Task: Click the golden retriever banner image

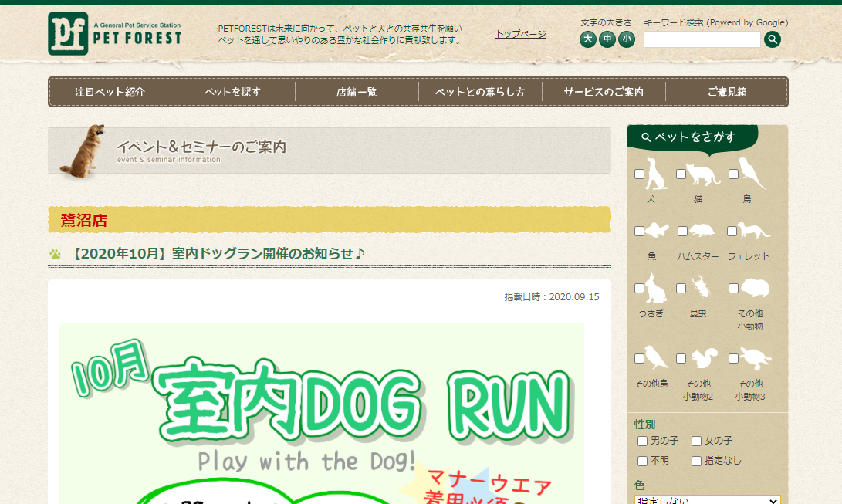Action: (83, 151)
